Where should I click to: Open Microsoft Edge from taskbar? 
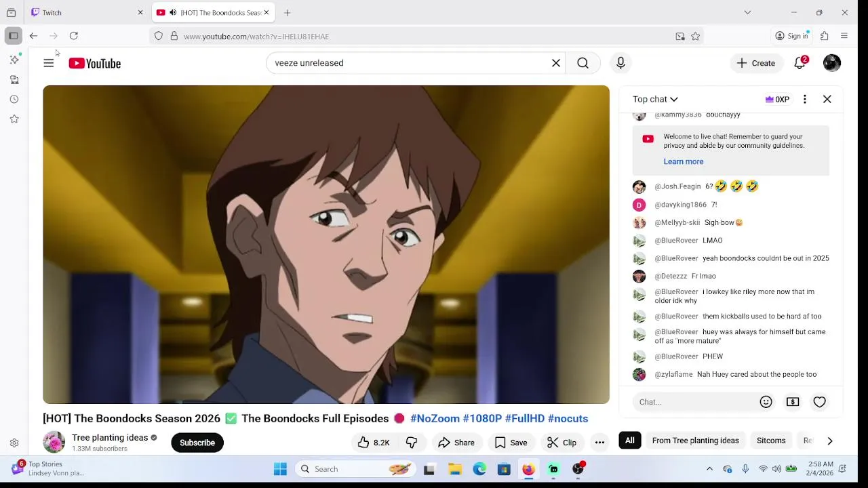click(x=479, y=469)
